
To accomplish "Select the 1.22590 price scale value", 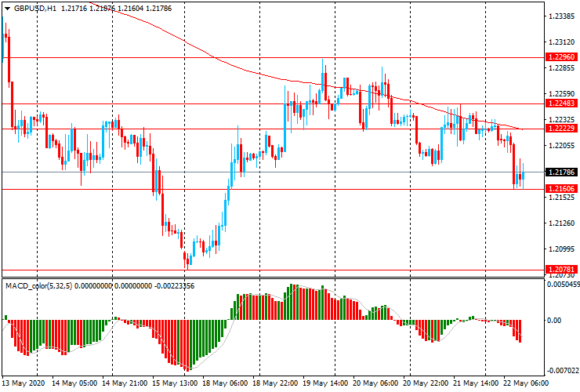I will [562, 94].
